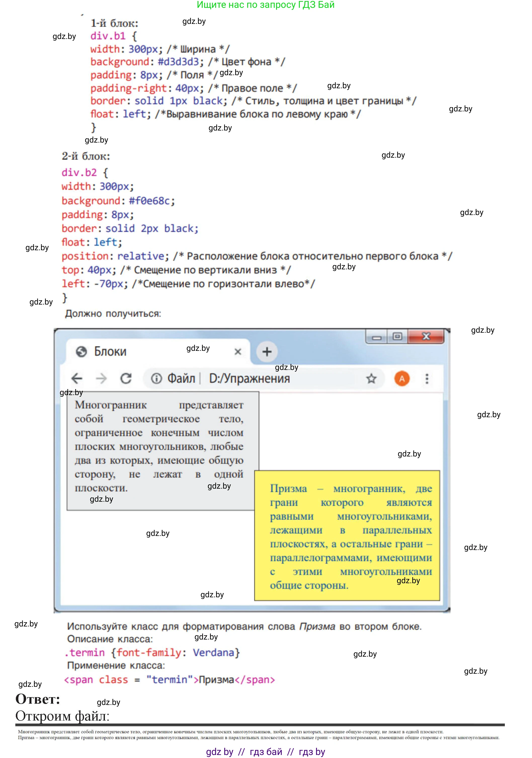Open the orange profile avatar
This screenshot has height=758, width=532.
click(x=401, y=378)
